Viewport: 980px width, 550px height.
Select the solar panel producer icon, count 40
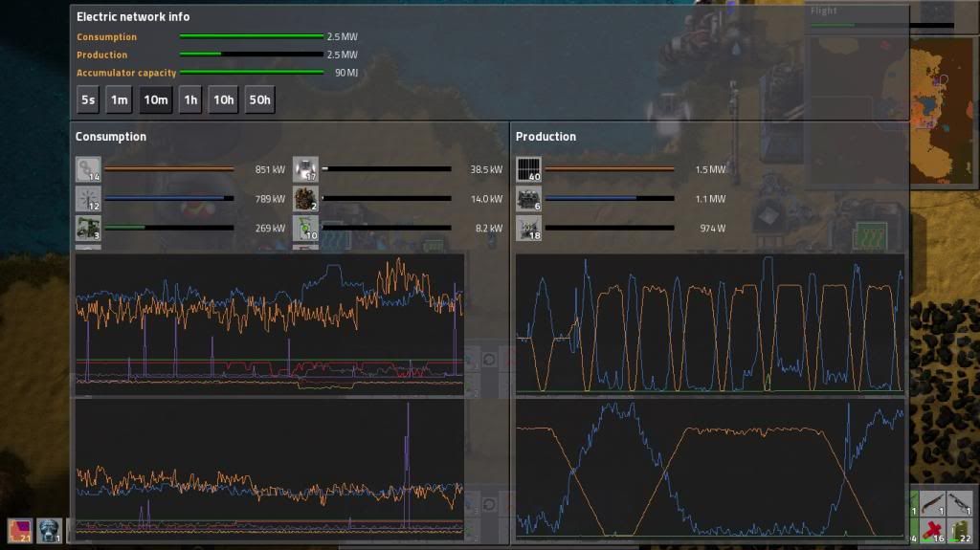coord(528,169)
